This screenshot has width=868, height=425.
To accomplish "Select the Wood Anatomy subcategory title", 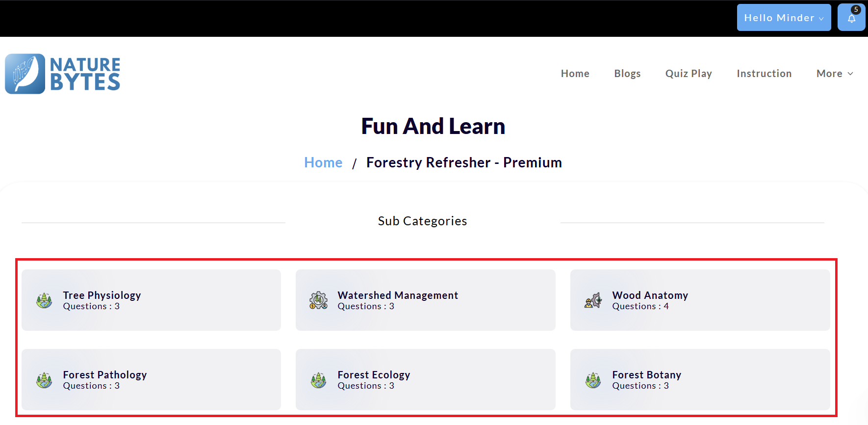I will [x=650, y=295].
